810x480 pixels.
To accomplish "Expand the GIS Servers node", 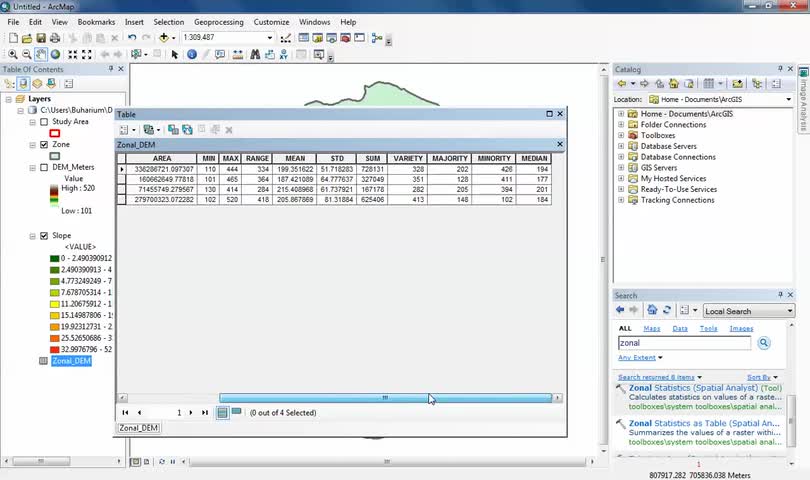I will (x=621, y=168).
